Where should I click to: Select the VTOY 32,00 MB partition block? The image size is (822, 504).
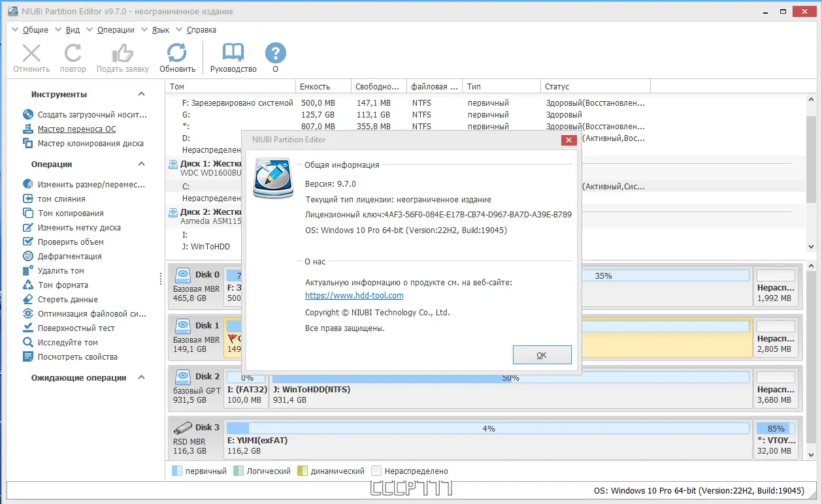[x=776, y=440]
